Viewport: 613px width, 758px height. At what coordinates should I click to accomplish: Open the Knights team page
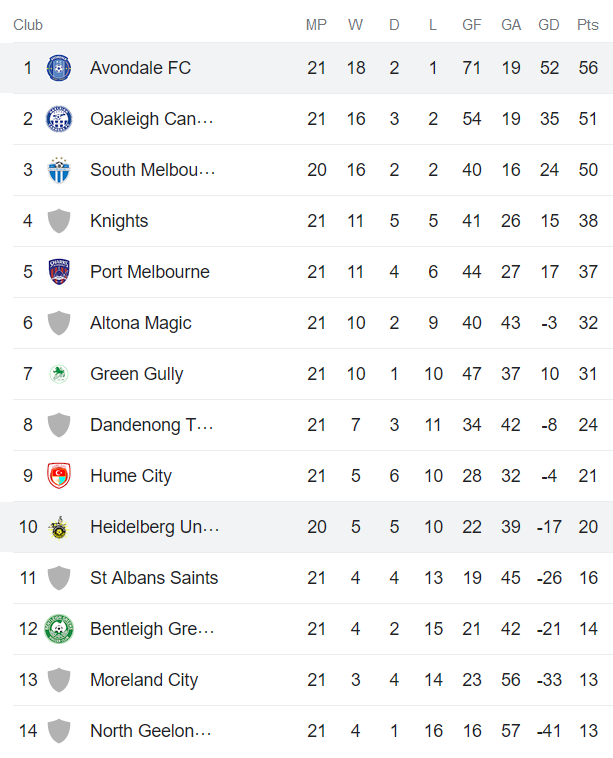(x=119, y=221)
